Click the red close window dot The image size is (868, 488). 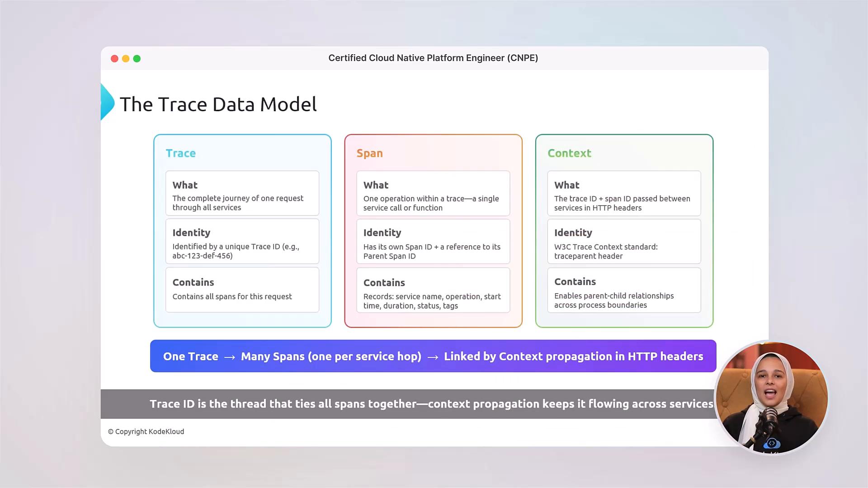pyautogui.click(x=114, y=59)
